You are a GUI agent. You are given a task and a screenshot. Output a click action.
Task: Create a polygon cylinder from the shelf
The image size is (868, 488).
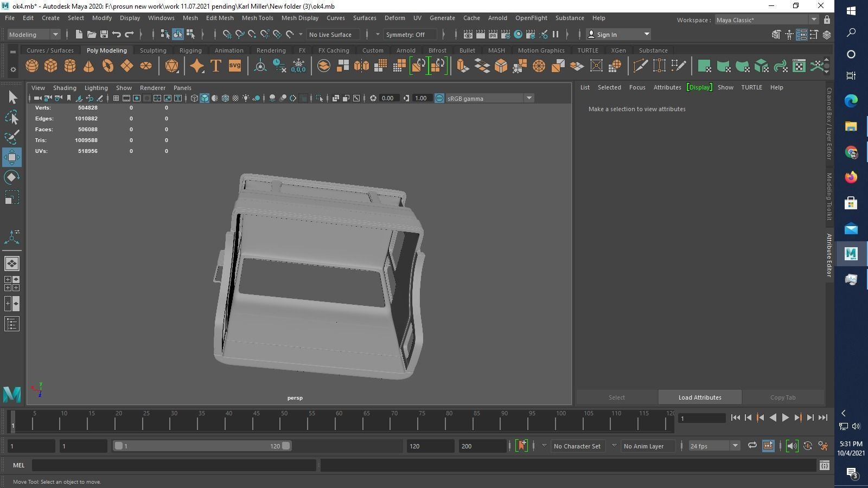coord(70,66)
